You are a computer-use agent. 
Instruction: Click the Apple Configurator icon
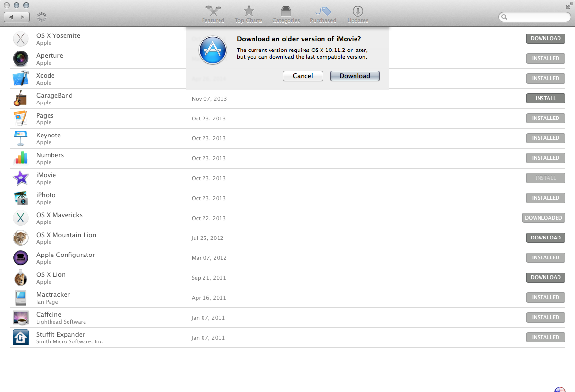[x=20, y=258]
